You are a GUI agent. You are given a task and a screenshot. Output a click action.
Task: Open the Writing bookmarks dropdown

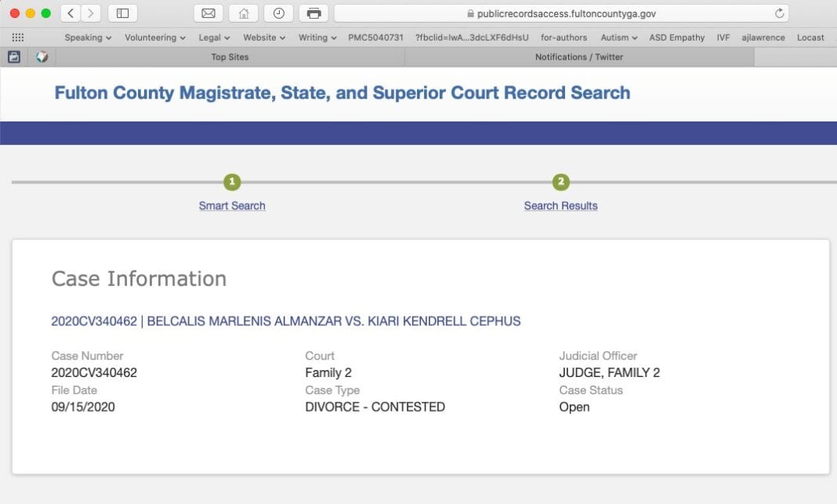click(317, 38)
